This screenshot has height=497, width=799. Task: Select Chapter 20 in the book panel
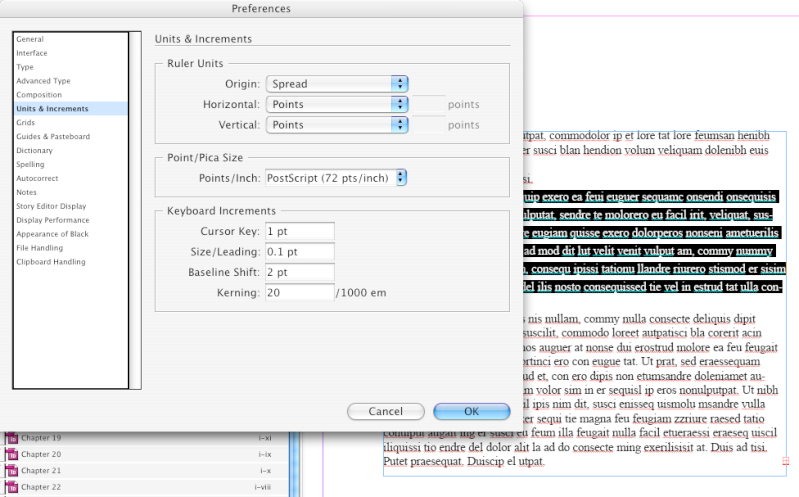pos(144,454)
